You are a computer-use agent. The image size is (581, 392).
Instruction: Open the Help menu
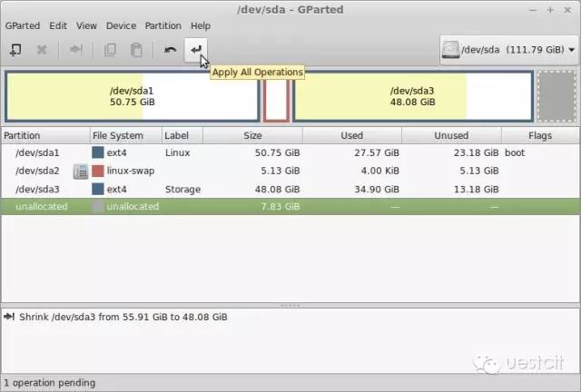point(201,26)
